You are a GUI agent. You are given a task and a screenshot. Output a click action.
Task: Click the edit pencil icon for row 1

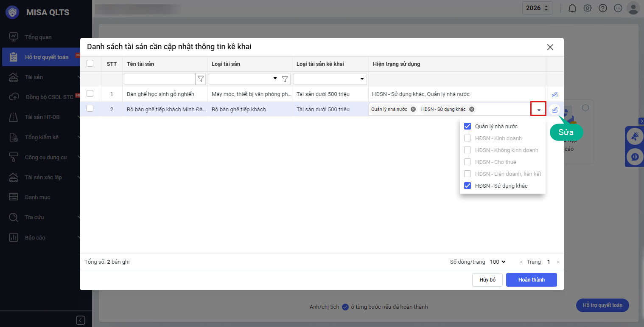tap(554, 94)
